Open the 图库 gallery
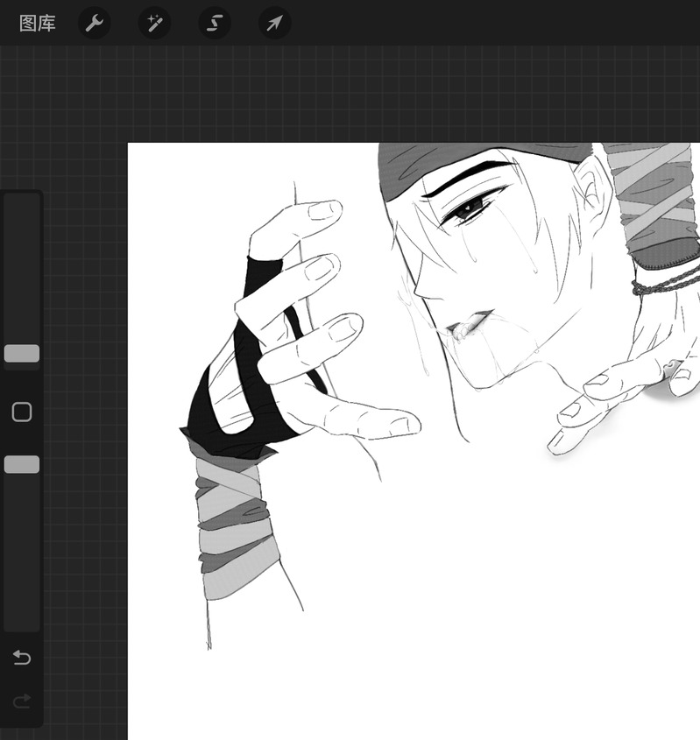 pos(38,23)
